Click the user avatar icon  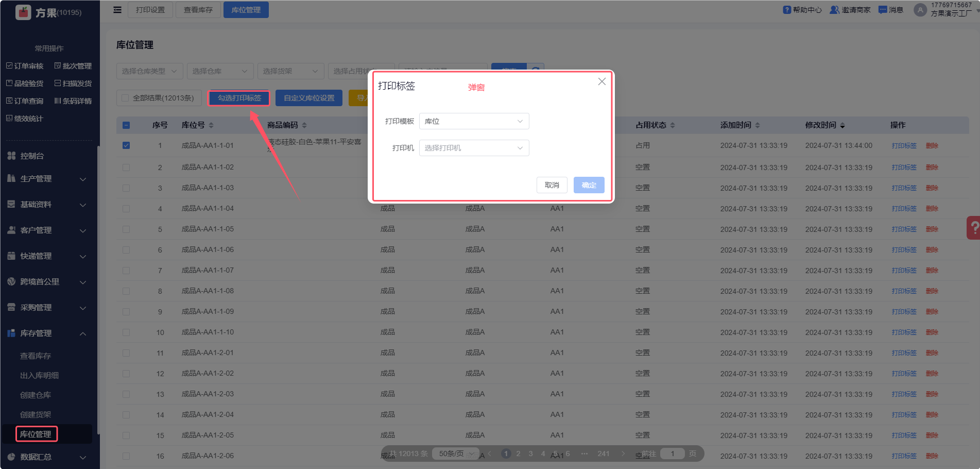click(x=920, y=10)
